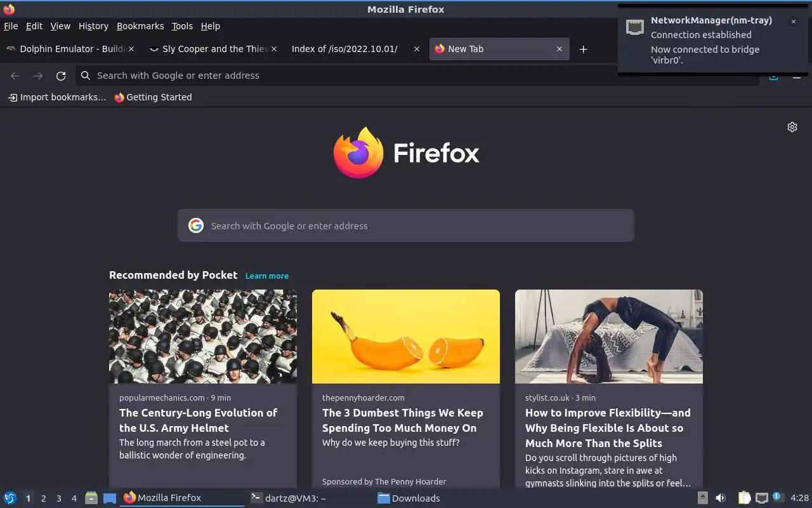Click Sponsored by The Penny Hoarder text

[x=384, y=481]
